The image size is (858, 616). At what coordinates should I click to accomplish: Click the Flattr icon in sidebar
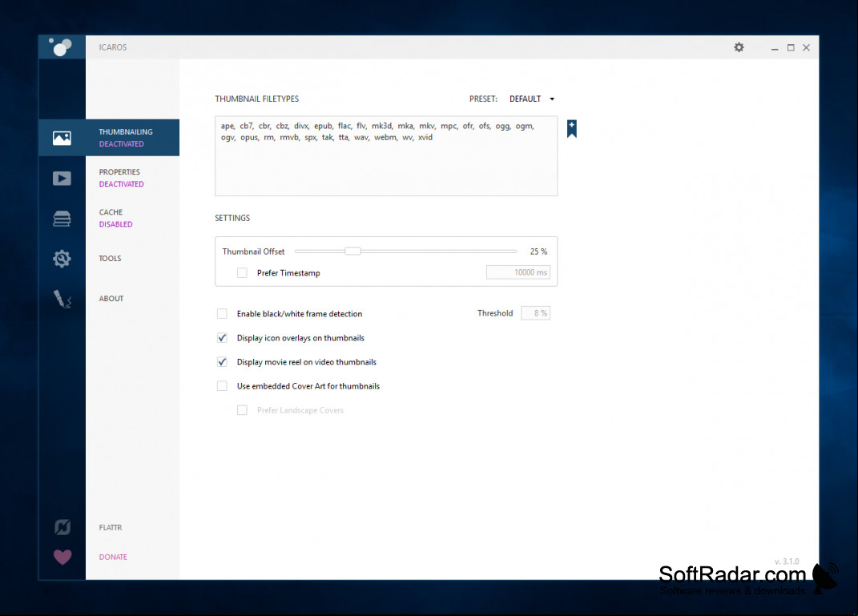(62, 527)
